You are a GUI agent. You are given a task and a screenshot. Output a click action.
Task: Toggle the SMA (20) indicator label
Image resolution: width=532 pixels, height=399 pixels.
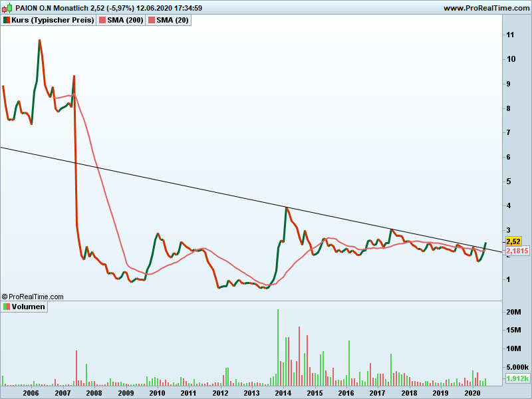click(x=172, y=21)
